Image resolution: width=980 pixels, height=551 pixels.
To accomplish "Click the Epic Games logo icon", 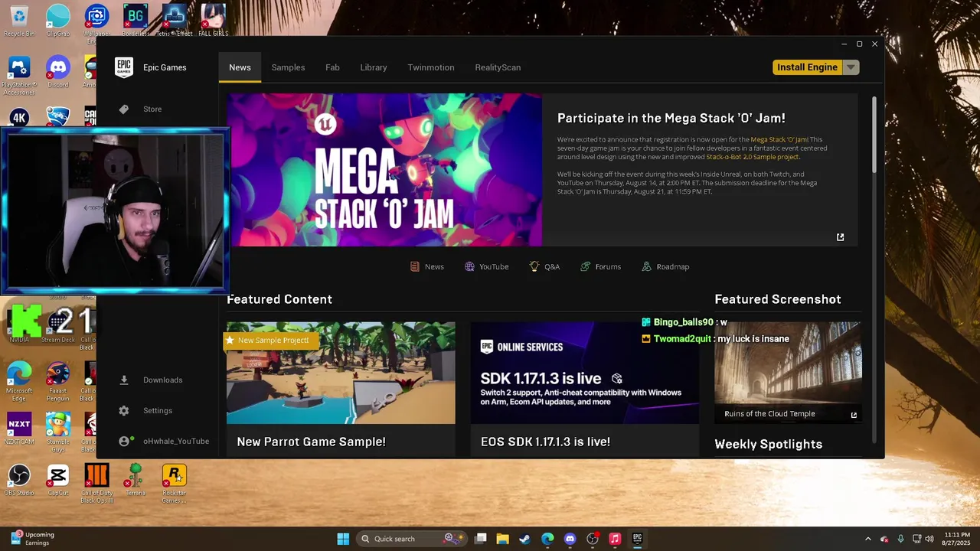I will (123, 67).
